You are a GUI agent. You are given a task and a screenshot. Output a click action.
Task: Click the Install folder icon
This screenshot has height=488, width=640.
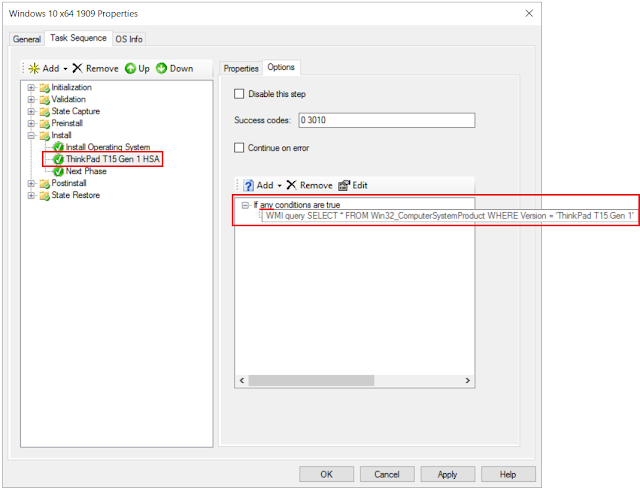pyautogui.click(x=44, y=135)
